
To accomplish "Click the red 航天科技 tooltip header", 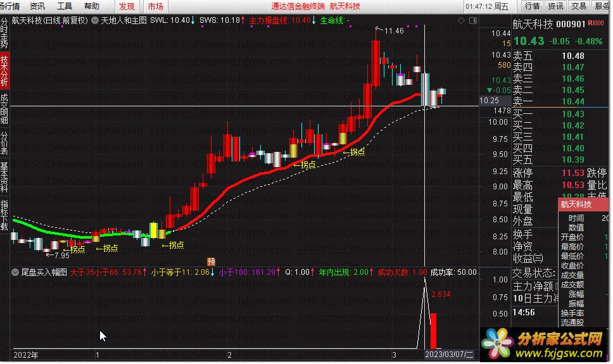I will tap(583, 204).
